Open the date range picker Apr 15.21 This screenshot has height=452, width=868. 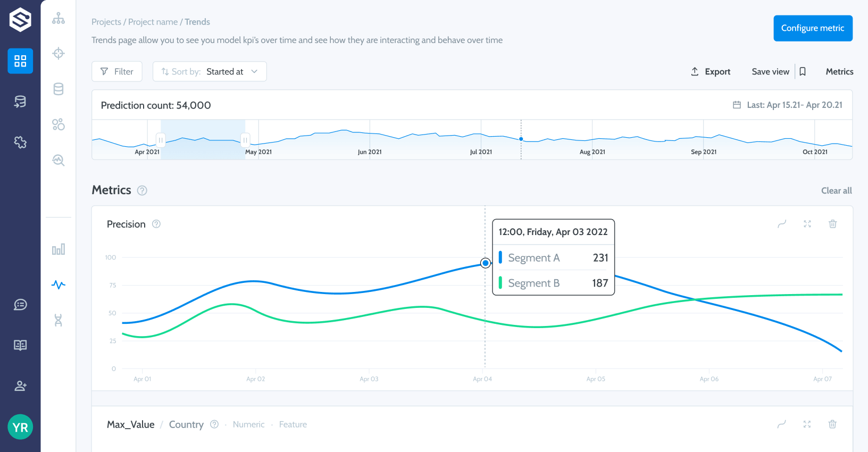tap(788, 105)
